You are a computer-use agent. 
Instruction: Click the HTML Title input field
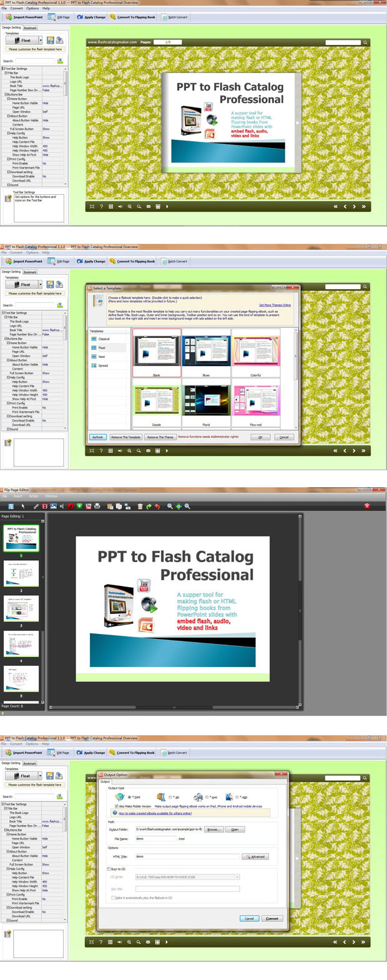pyautogui.click(x=187, y=856)
